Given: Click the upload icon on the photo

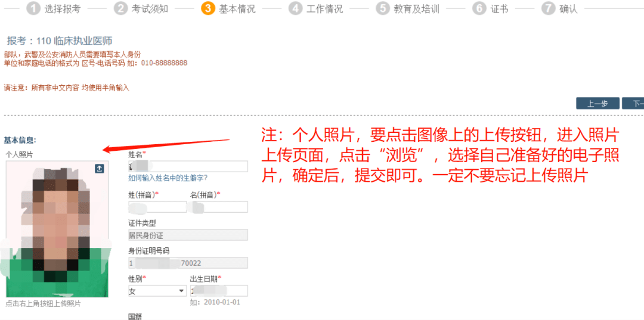Looking at the screenshot, I should pos(100,169).
